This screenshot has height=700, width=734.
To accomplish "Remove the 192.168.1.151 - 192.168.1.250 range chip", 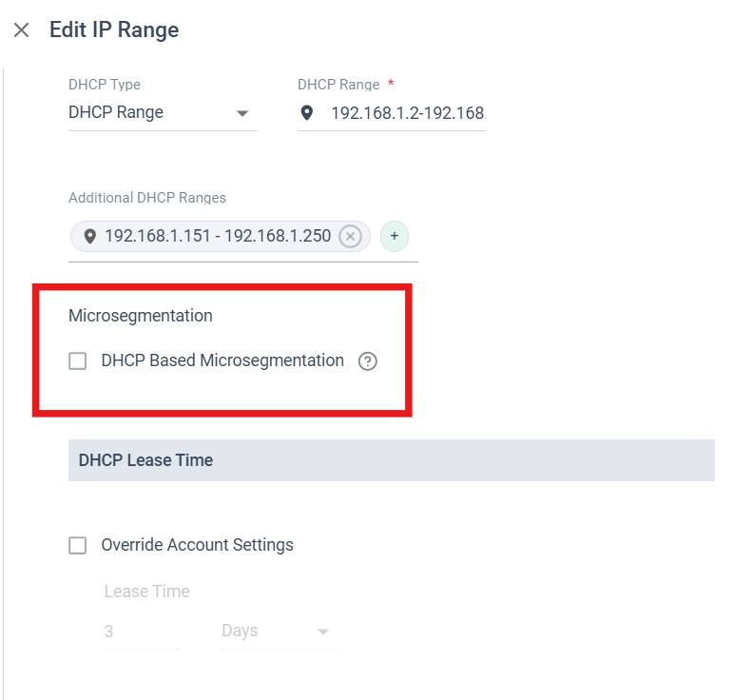I will (350, 236).
